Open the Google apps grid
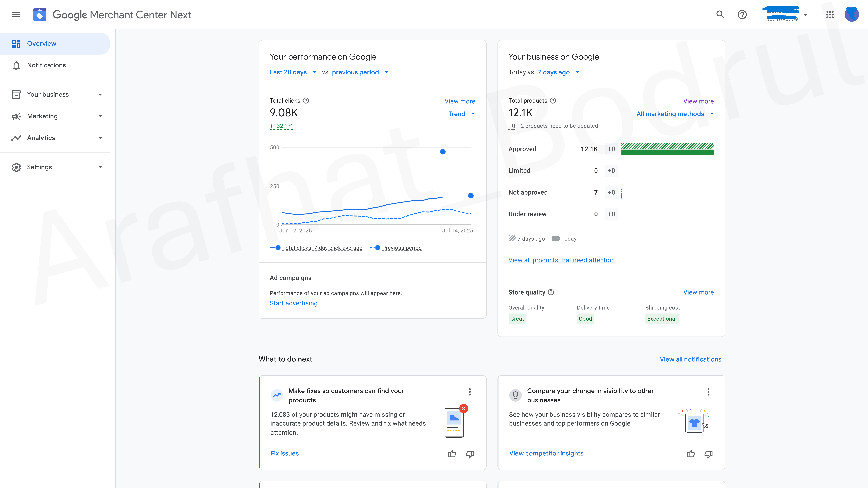 pos(830,14)
